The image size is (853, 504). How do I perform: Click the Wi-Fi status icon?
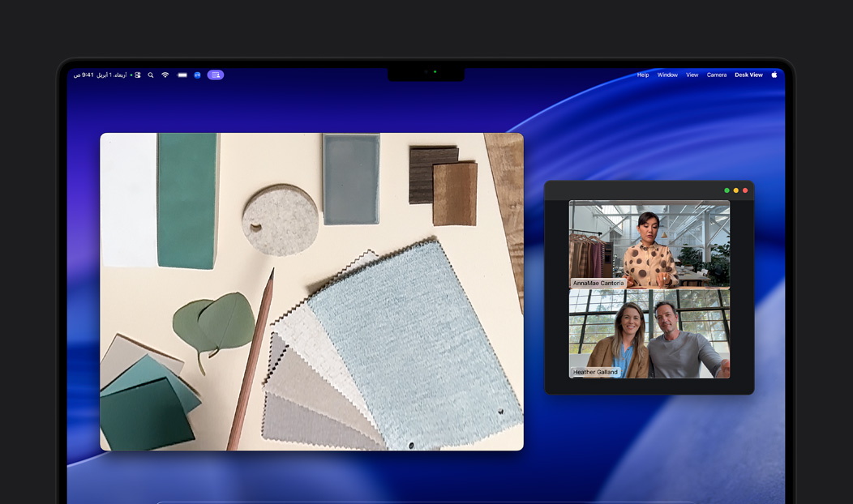coord(165,75)
